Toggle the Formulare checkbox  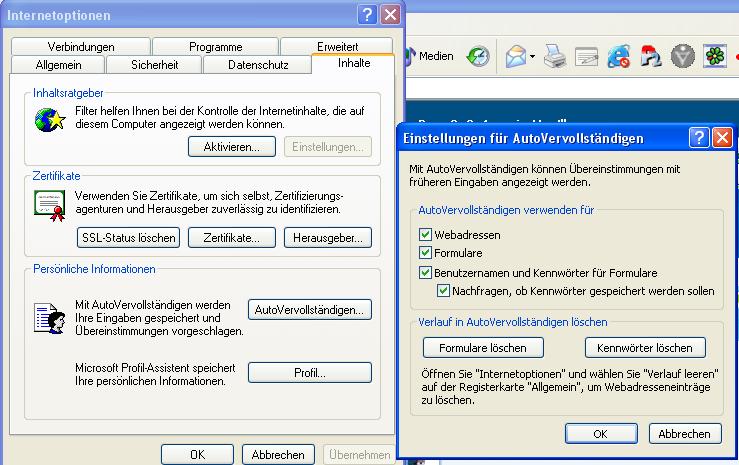coord(425,253)
